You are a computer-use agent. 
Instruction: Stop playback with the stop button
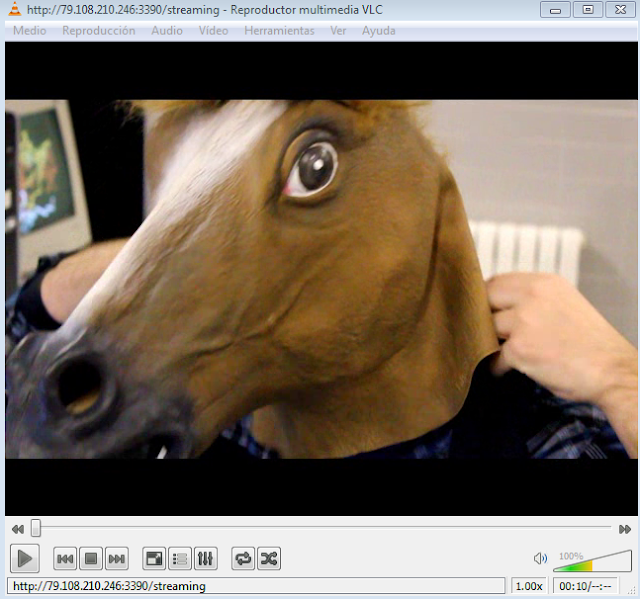91,559
